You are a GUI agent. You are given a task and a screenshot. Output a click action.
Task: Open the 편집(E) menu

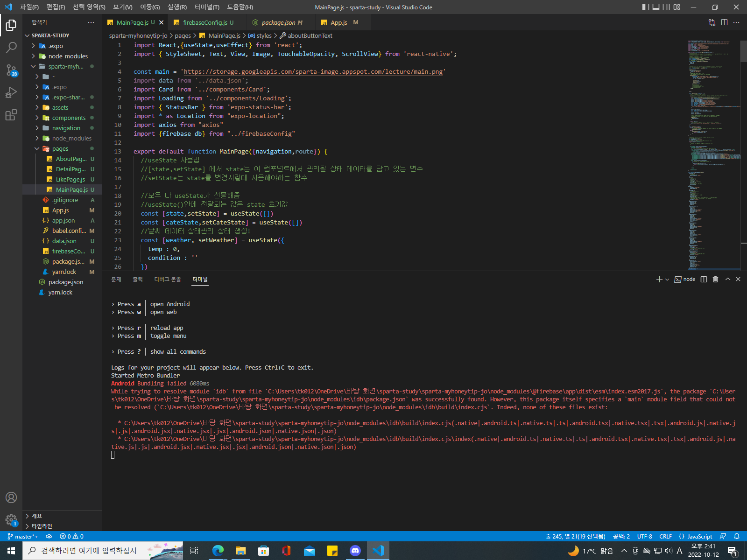(56, 7)
